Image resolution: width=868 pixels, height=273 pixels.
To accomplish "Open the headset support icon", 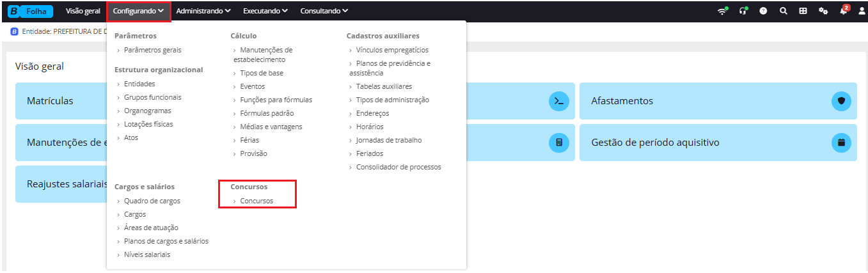I will [x=743, y=11].
